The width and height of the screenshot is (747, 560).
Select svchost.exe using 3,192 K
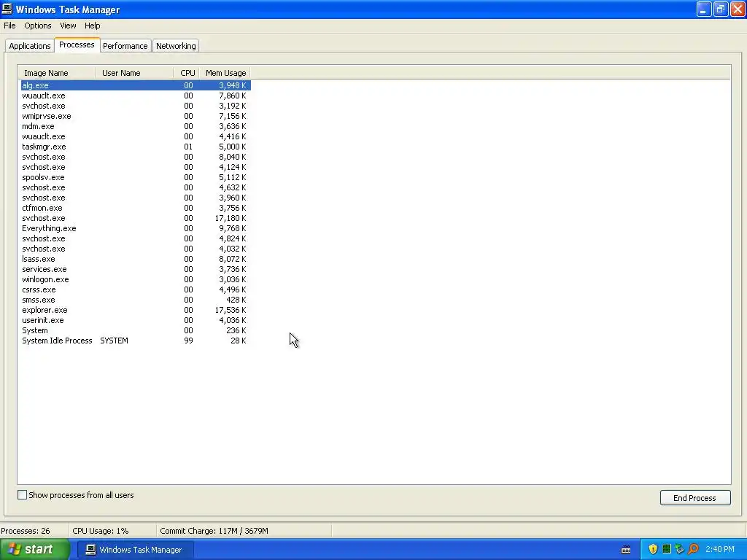coord(136,106)
